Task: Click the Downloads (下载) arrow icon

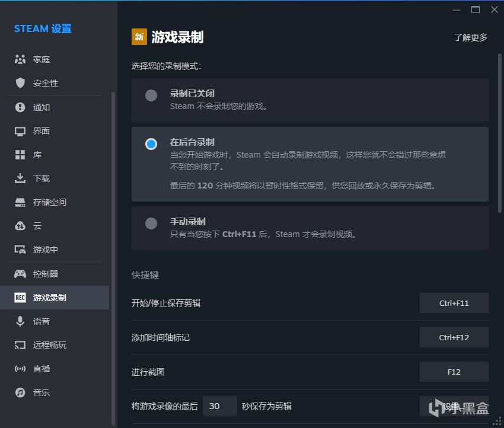Action: tap(20, 178)
